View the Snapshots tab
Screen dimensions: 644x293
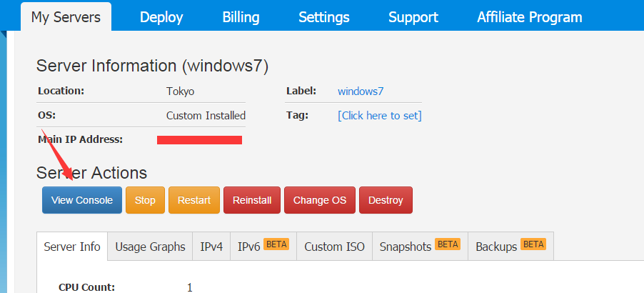coord(419,247)
